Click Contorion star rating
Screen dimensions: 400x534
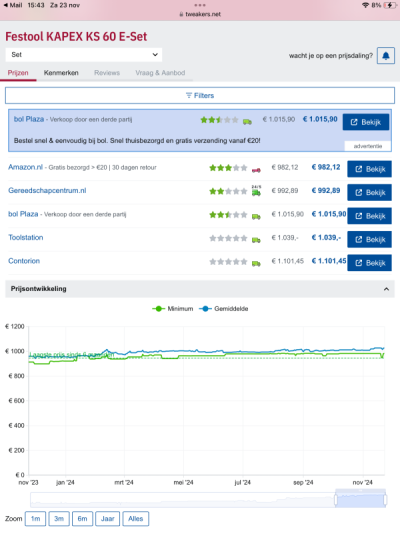coord(228,262)
